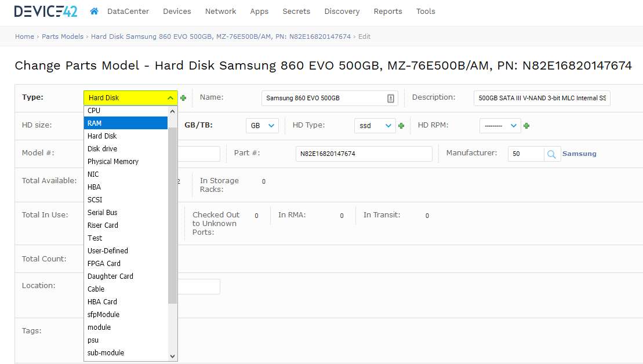Collapse the Type dropdown showing Hard Disk

130,98
